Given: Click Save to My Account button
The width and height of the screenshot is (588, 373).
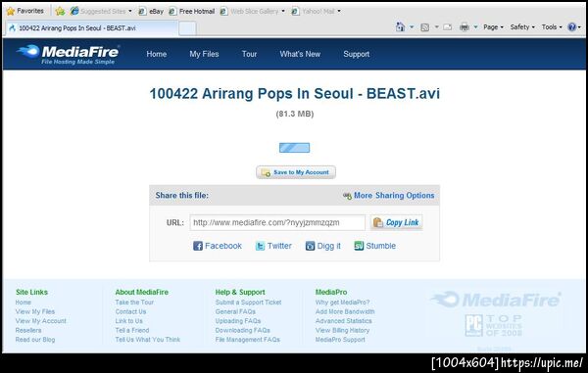Looking at the screenshot, I should (296, 172).
